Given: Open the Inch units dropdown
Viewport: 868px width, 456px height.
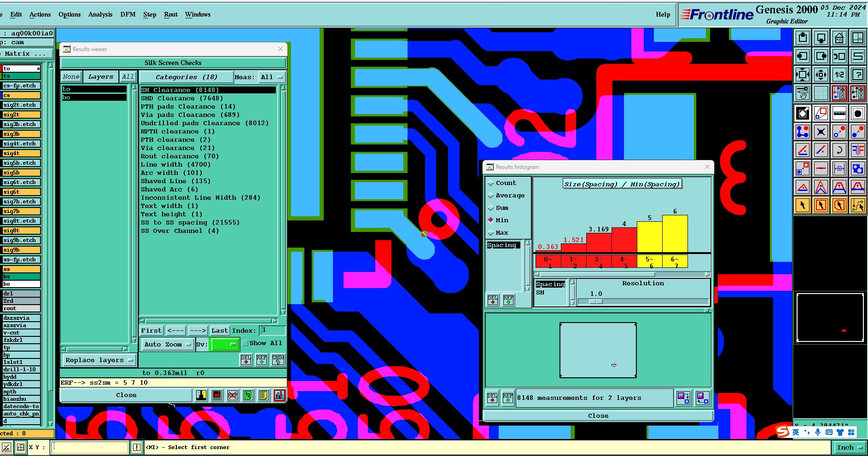Looking at the screenshot, I should (x=850, y=447).
